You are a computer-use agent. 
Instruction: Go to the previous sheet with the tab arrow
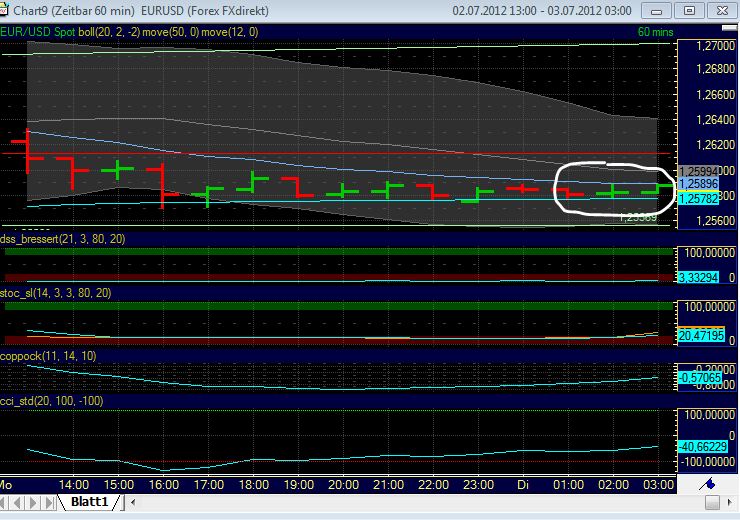click(x=18, y=503)
